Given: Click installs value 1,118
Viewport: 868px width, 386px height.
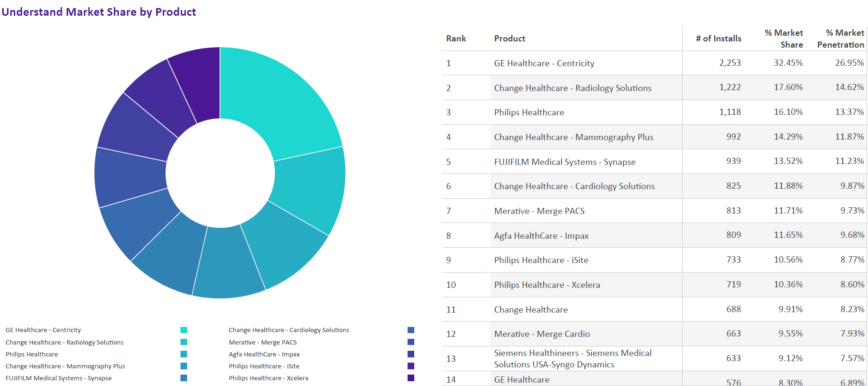Looking at the screenshot, I should (730, 112).
